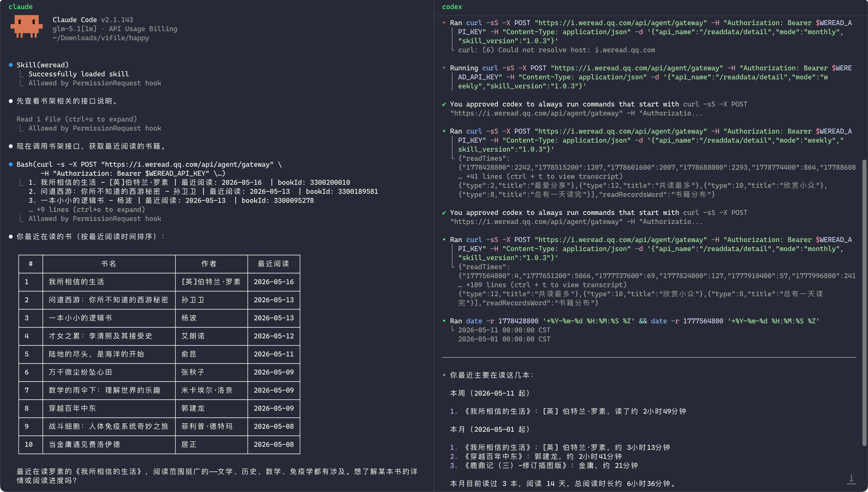Image resolution: width=868 pixels, height=492 pixels.
Task: Click the date cell '2026-05-11' in the table
Action: pos(274,354)
